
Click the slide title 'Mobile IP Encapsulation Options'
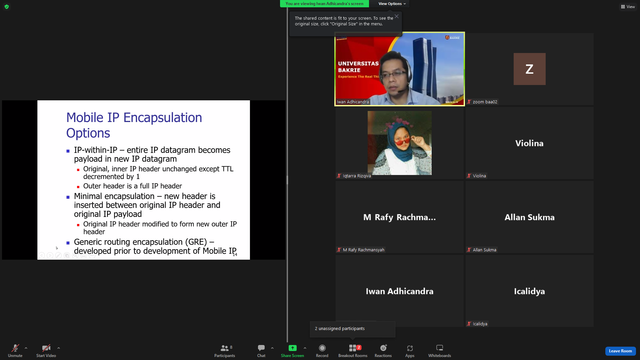(134, 125)
